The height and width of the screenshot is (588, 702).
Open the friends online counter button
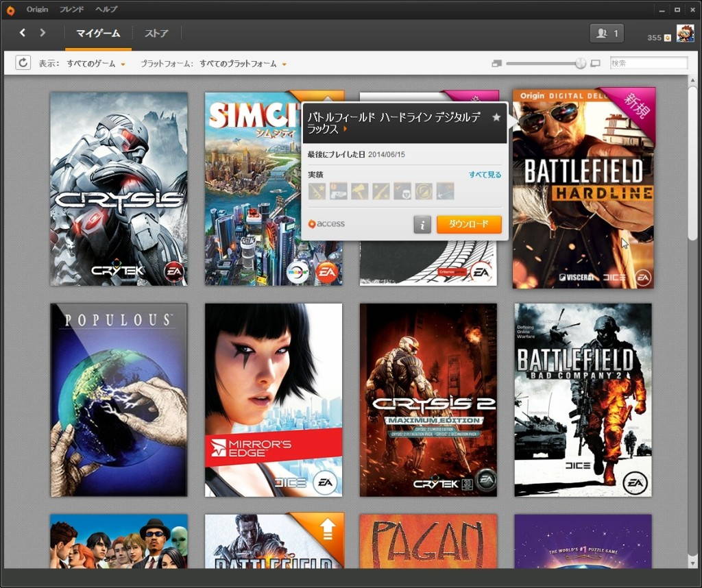click(x=607, y=33)
